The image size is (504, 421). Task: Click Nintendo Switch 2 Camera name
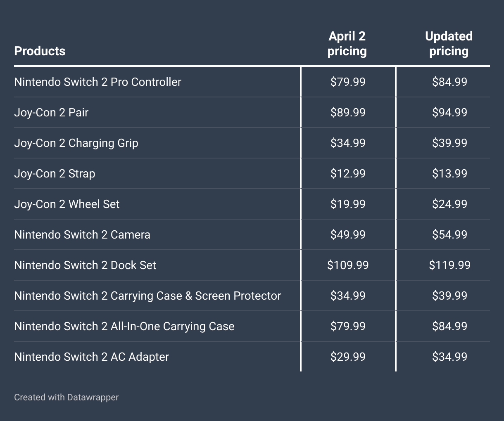tap(82, 234)
